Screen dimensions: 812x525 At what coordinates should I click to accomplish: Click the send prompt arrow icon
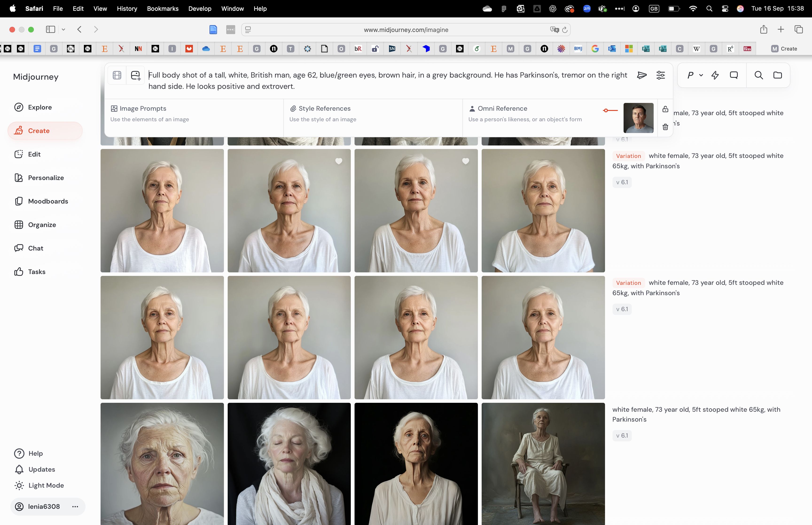(642, 75)
